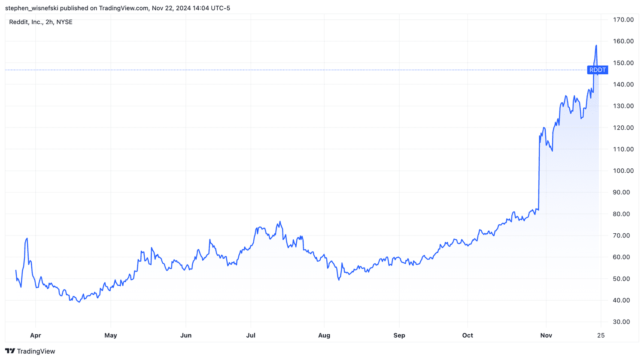Click the Apr label on time axis
Image resolution: width=644 pixels, height=360 pixels.
[36, 336]
